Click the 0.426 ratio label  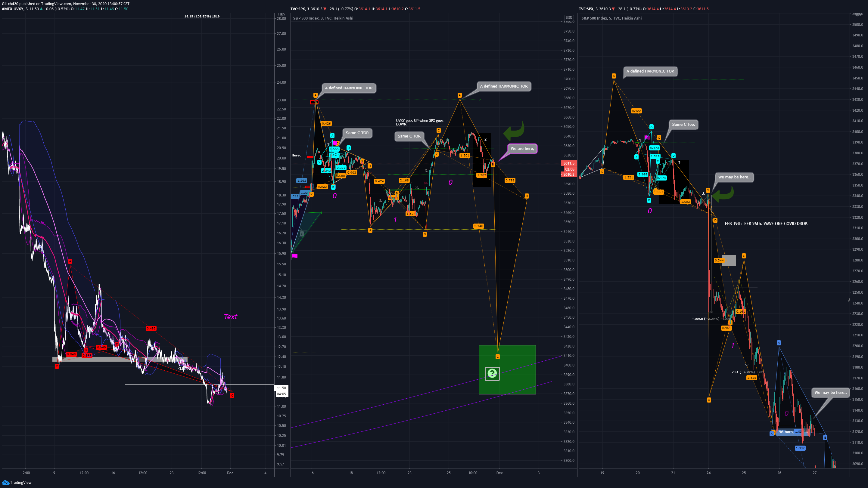tap(326, 124)
